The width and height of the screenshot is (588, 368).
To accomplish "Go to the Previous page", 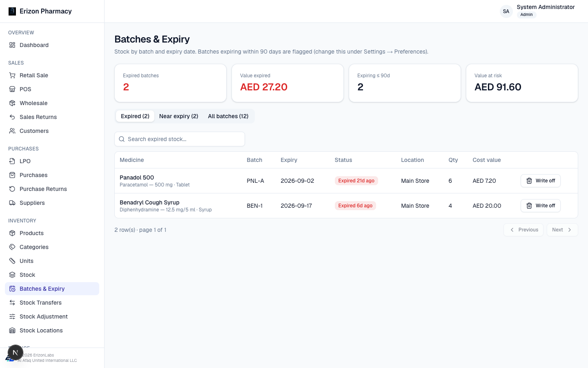I will pyautogui.click(x=523, y=230).
